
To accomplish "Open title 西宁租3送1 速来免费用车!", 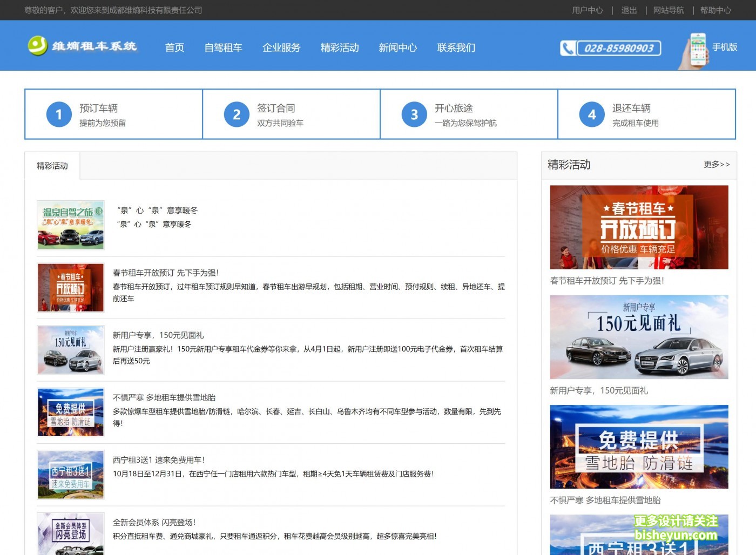I will pyautogui.click(x=159, y=460).
